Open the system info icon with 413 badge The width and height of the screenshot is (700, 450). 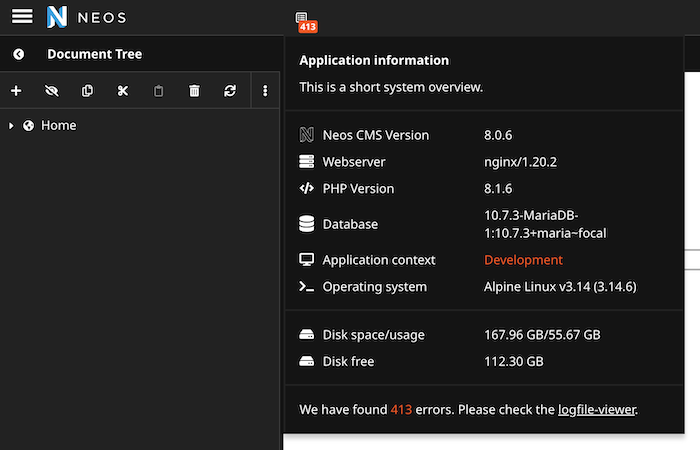coord(305,22)
